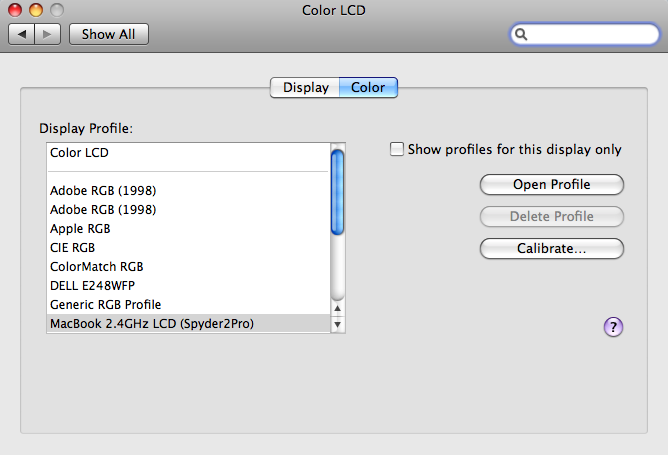Image resolution: width=668 pixels, height=455 pixels.
Task: Select the first Adobe RGB (1998) profile
Action: 188,190
